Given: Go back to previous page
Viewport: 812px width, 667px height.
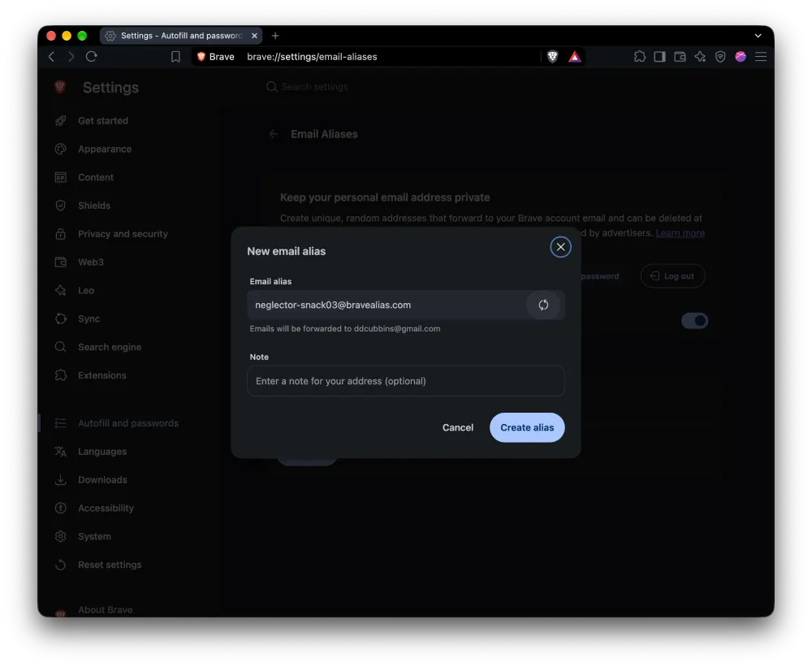Looking at the screenshot, I should [51, 57].
